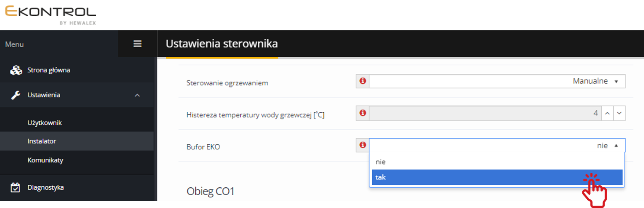The height and width of the screenshot is (208, 644).
Task: Click the Strona główna cubes icon
Action: (16, 70)
